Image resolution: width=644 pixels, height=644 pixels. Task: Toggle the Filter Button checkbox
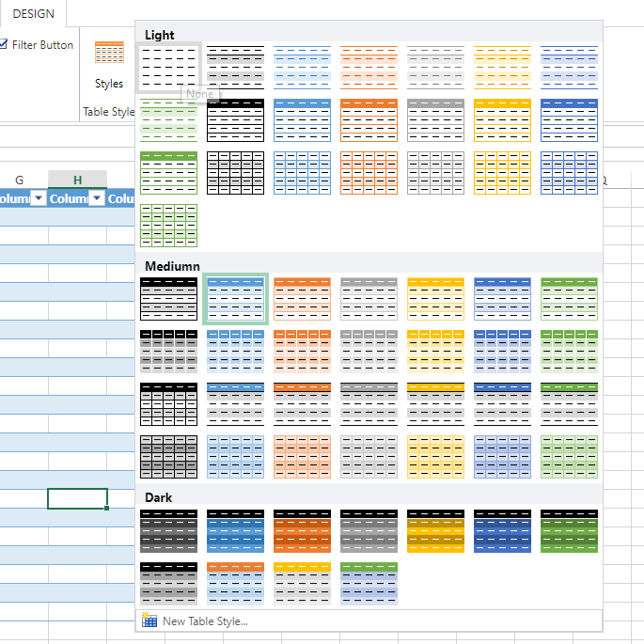tap(3, 44)
